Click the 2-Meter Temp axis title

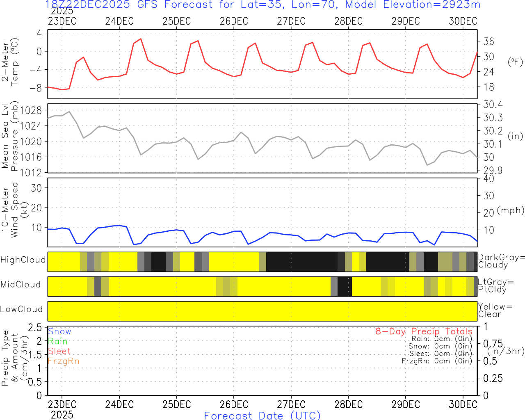(x=10, y=64)
